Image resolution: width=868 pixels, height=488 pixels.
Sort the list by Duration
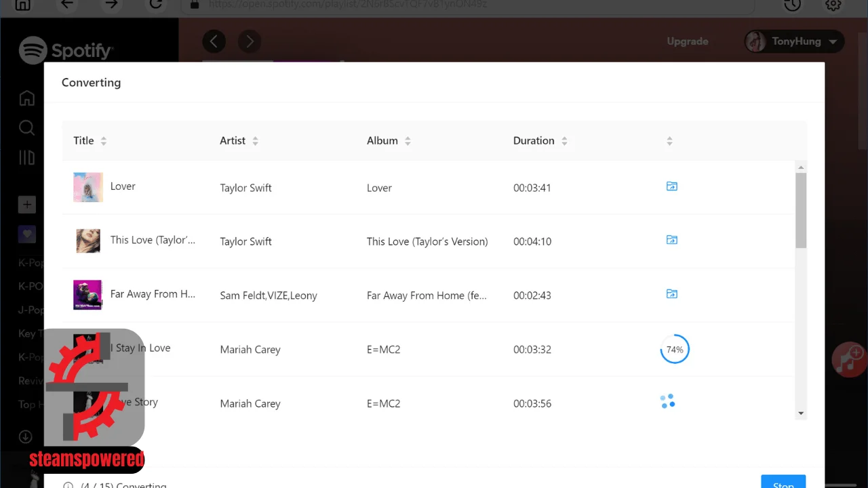(564, 141)
